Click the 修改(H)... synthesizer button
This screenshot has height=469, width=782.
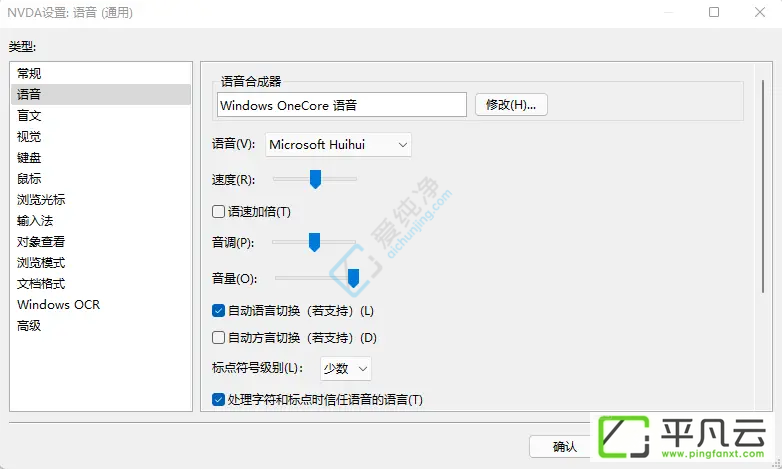(x=511, y=105)
